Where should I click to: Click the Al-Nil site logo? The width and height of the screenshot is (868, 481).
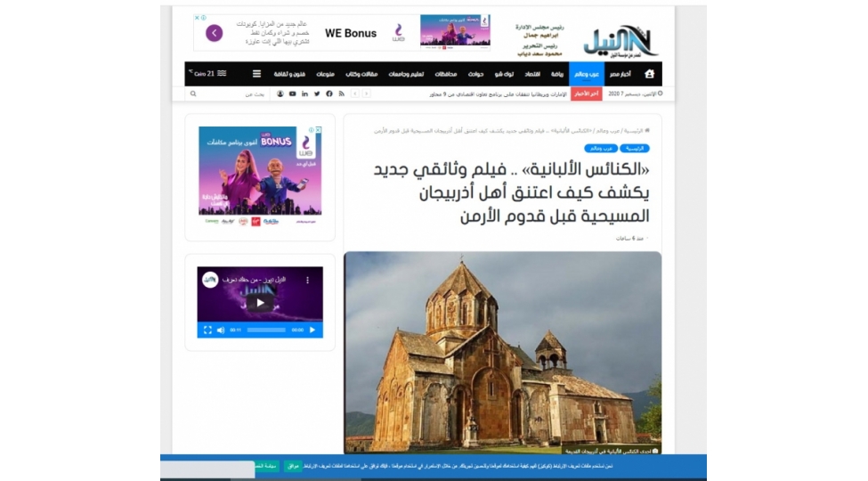[x=621, y=41]
